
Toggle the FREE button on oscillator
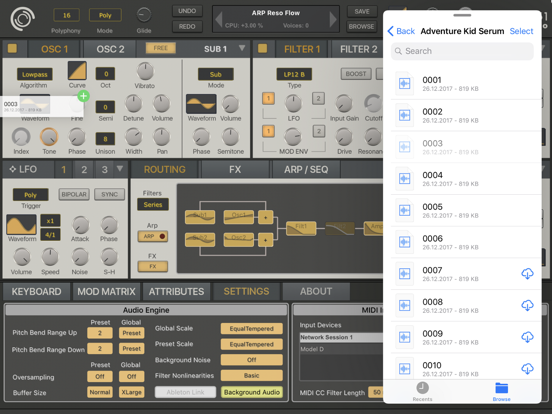(161, 48)
